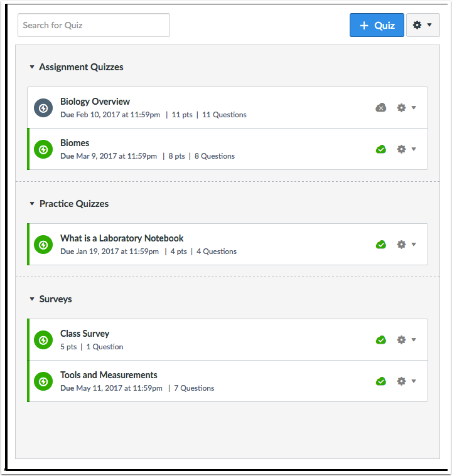Click 'Due Jan 19, 2017 at 11:59pm' text

tap(110, 251)
